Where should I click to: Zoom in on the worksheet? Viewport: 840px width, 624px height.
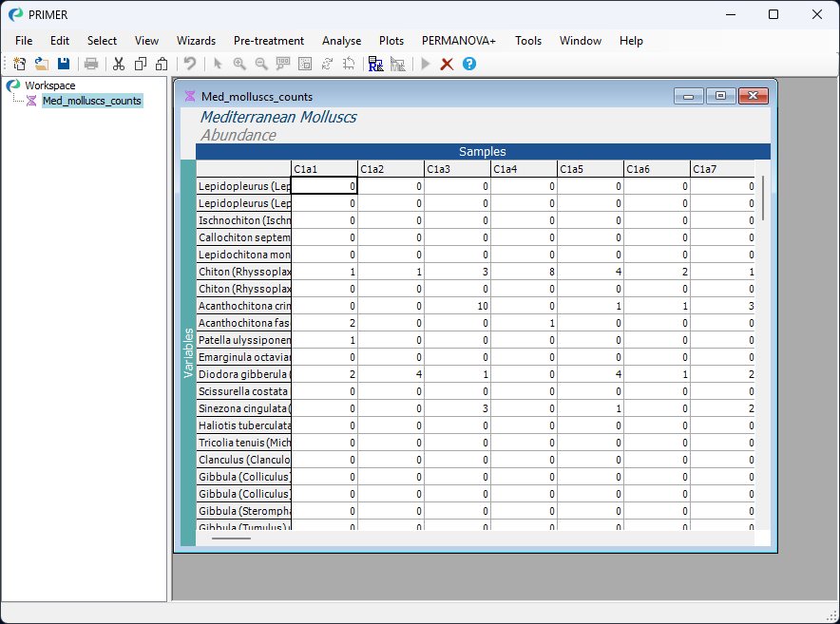tap(239, 64)
